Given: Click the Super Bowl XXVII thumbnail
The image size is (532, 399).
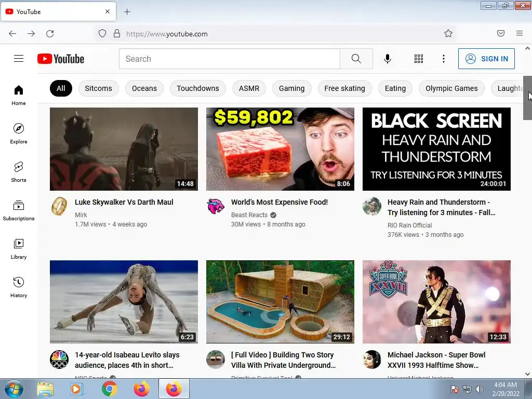Looking at the screenshot, I should click(x=436, y=302).
